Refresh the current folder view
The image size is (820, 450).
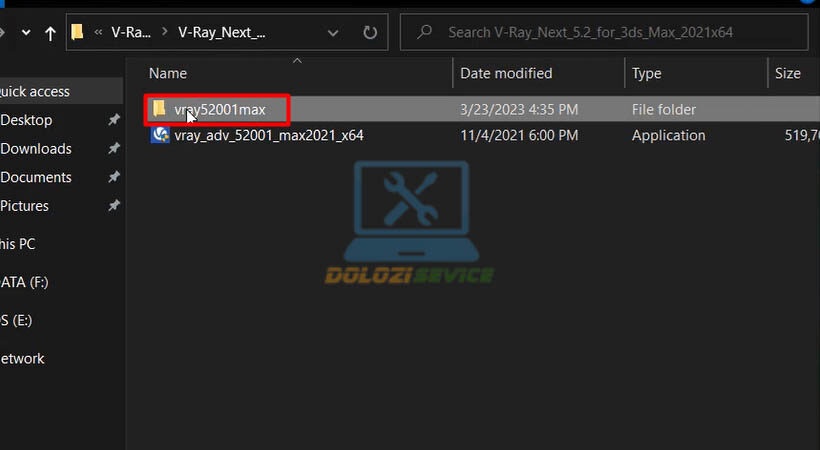click(370, 32)
